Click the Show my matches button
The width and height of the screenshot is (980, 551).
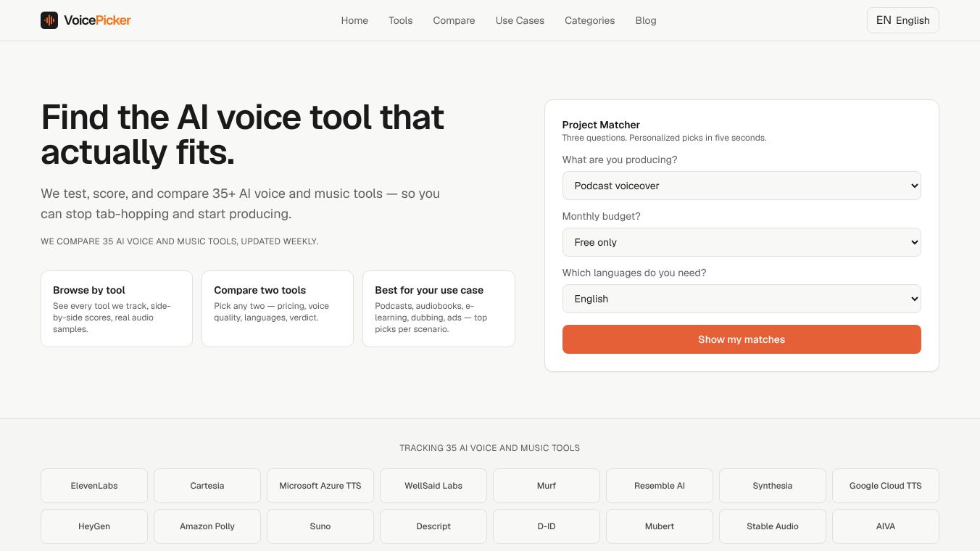click(742, 339)
